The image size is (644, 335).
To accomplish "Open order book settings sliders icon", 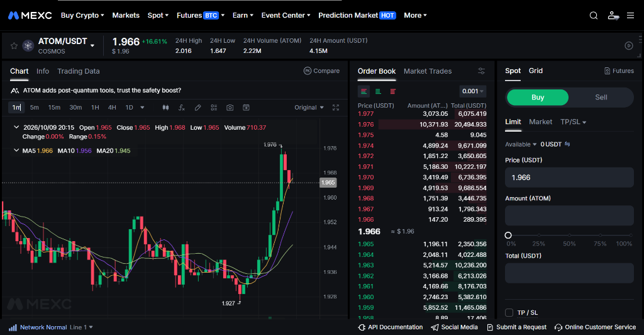I will tap(481, 71).
